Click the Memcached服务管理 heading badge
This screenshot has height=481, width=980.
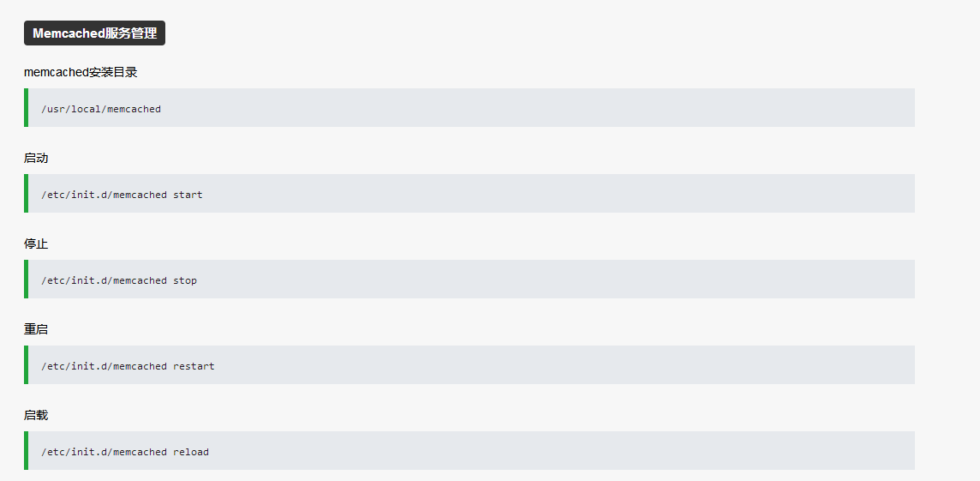(x=94, y=33)
